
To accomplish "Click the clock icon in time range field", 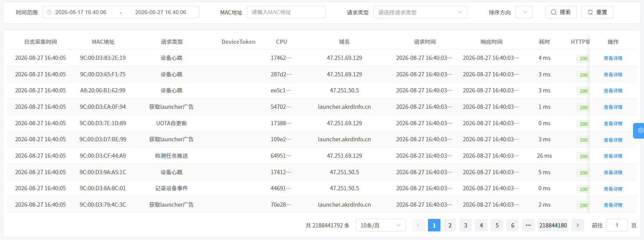I will pos(49,12).
